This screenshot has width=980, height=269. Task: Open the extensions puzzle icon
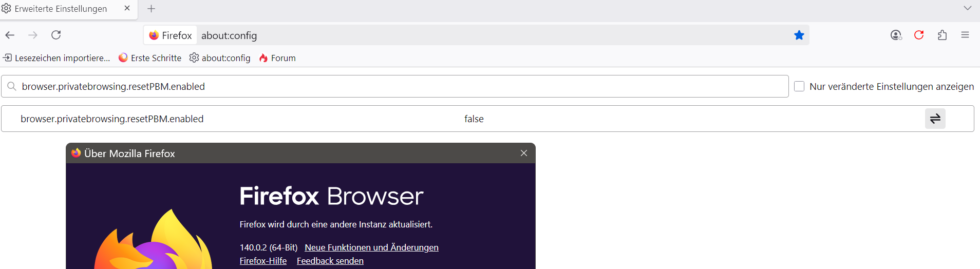click(942, 35)
